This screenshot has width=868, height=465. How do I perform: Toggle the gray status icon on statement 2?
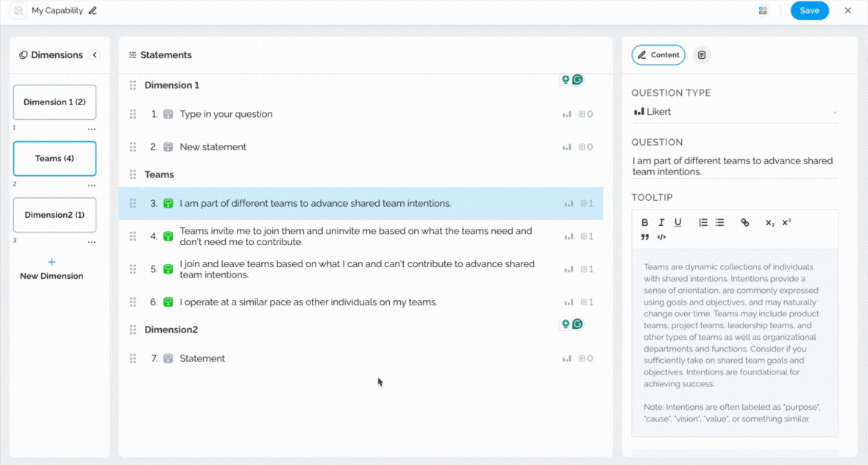pos(168,147)
